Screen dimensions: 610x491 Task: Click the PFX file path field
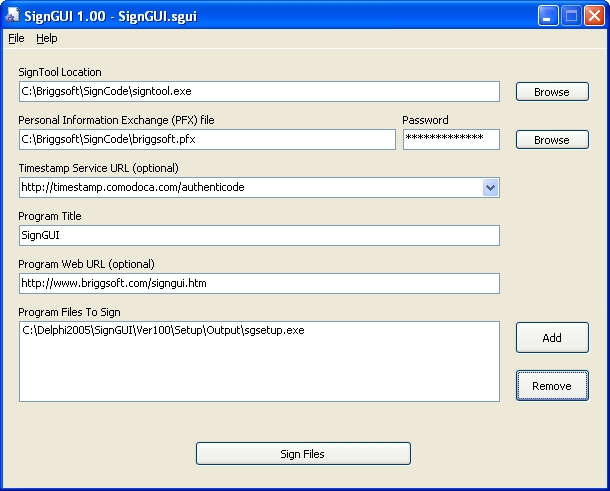(207, 139)
